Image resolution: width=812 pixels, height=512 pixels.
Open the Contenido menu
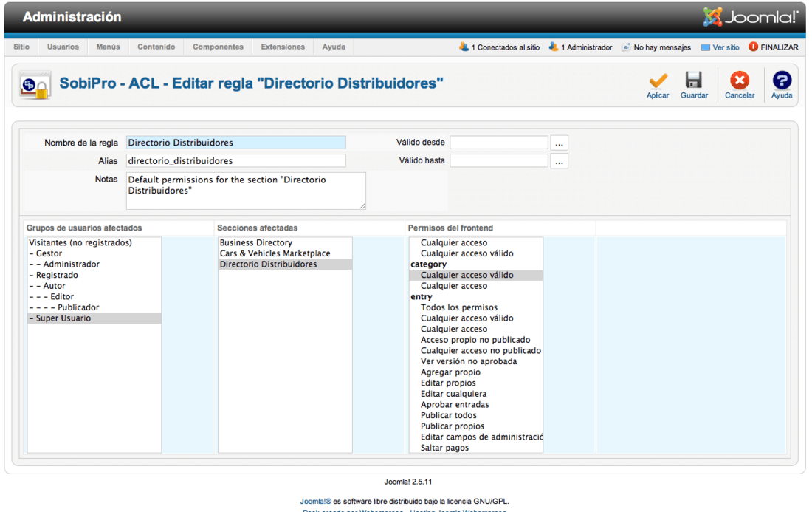coord(156,47)
